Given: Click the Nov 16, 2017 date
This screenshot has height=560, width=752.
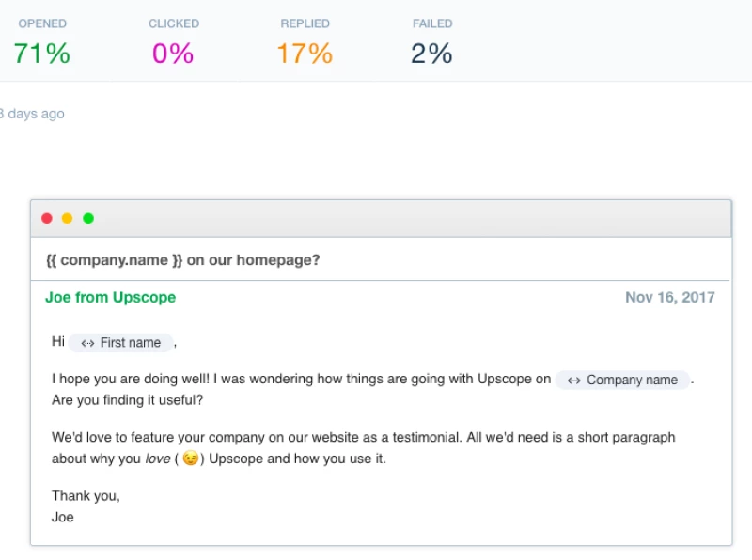Looking at the screenshot, I should [x=669, y=297].
